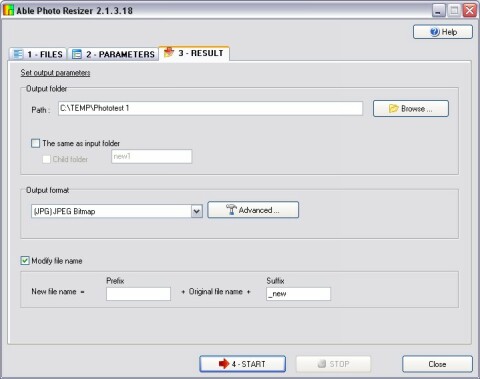
Task: Close the dialog with the Close button
Action: coord(437,364)
